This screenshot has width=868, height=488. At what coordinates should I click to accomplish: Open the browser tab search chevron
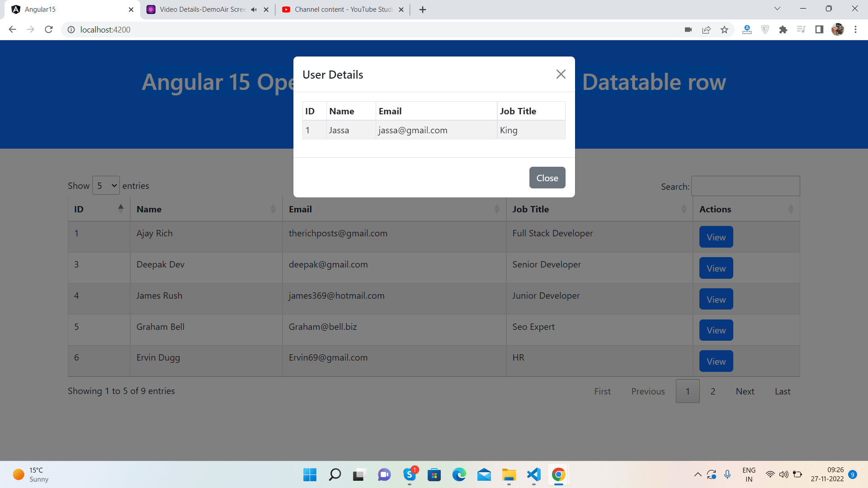point(777,8)
